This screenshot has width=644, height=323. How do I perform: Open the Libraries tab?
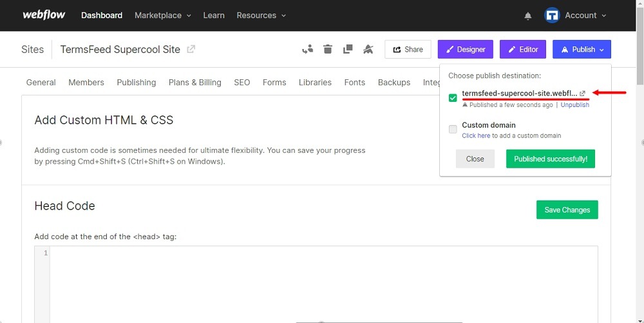click(x=315, y=83)
